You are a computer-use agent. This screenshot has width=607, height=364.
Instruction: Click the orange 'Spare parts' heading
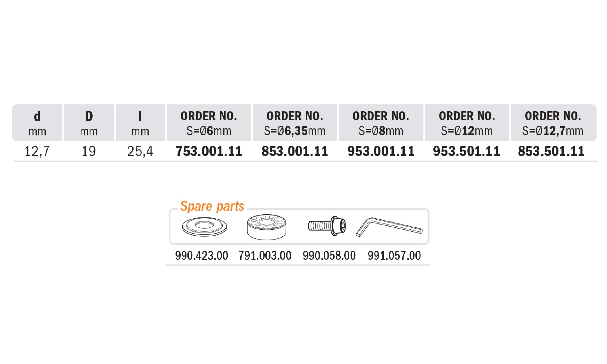coord(212,206)
